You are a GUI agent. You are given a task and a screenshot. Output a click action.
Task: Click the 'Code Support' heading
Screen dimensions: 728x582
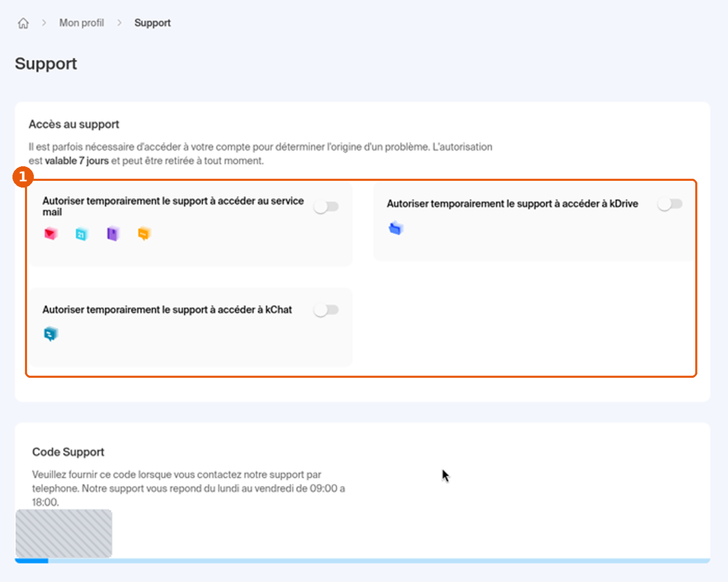(68, 452)
